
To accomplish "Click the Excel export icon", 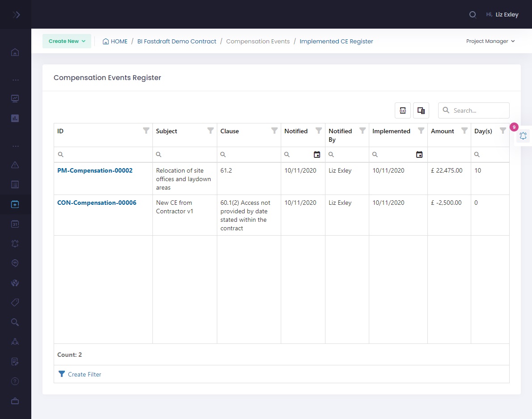I will point(402,110).
